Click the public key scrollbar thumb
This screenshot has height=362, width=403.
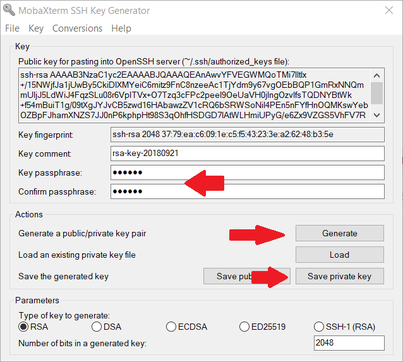pos(377,93)
